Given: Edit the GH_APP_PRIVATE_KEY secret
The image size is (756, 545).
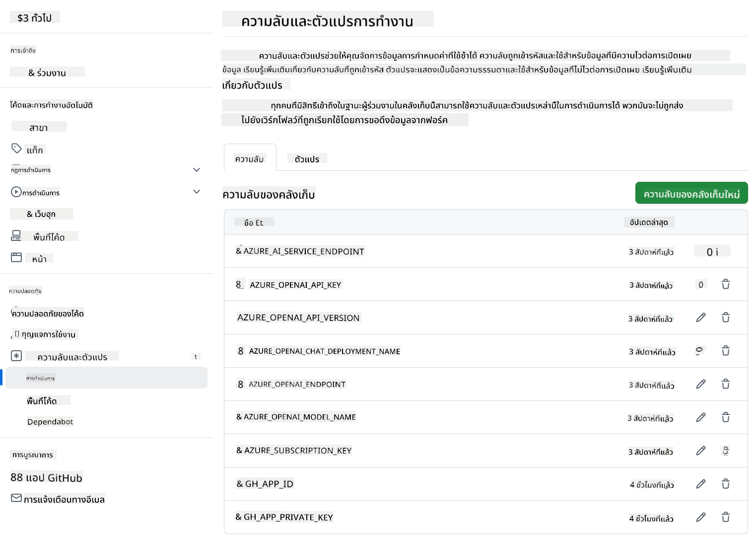Looking at the screenshot, I should point(701,517).
